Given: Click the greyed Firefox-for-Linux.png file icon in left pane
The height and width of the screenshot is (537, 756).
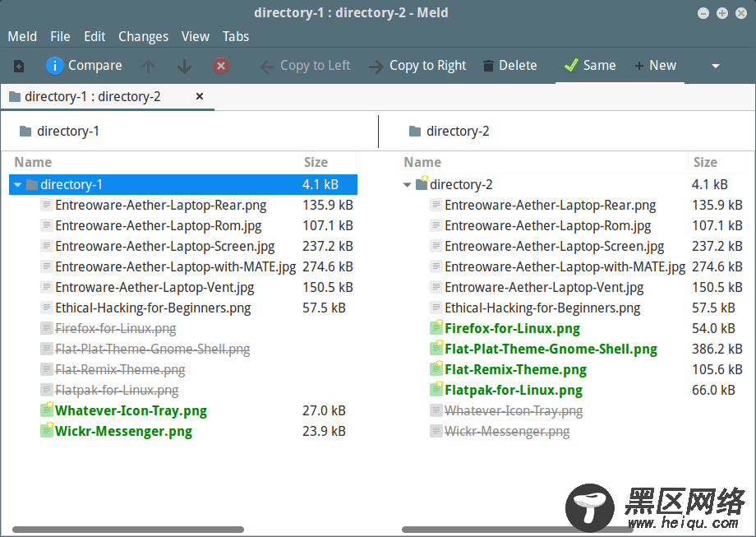Looking at the screenshot, I should click(47, 329).
